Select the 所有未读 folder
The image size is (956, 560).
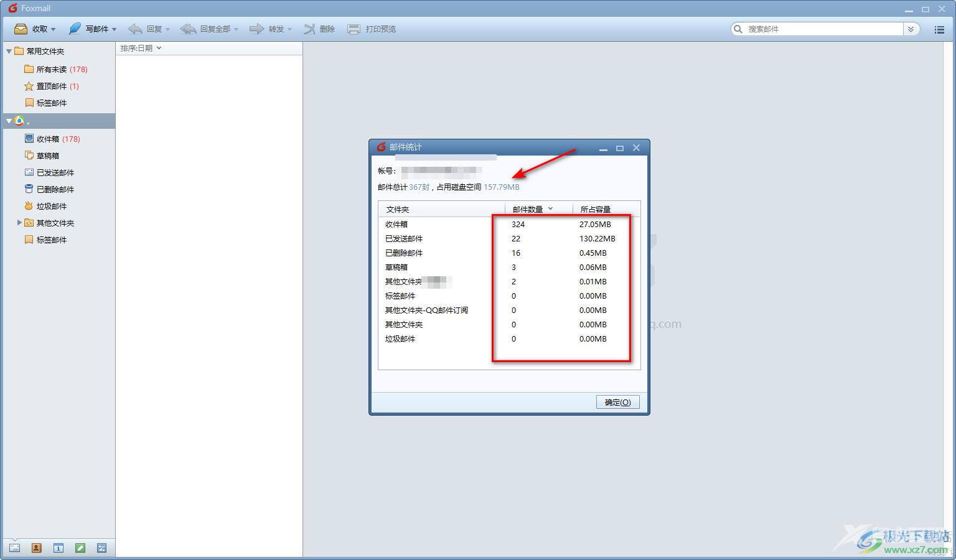pos(59,69)
